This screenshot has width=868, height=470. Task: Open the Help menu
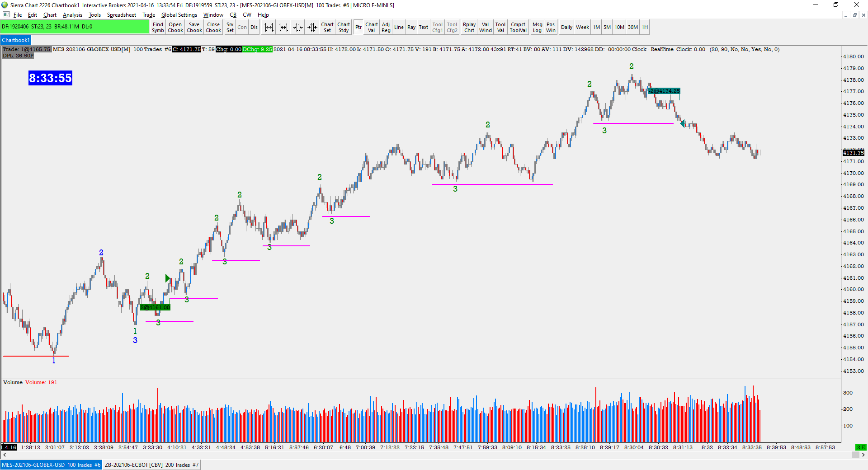263,15
